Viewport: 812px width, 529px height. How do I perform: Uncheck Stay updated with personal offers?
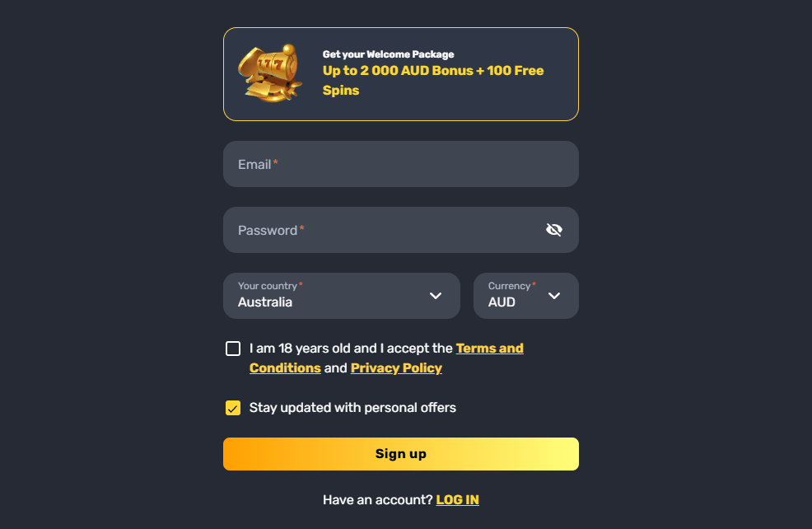click(233, 408)
